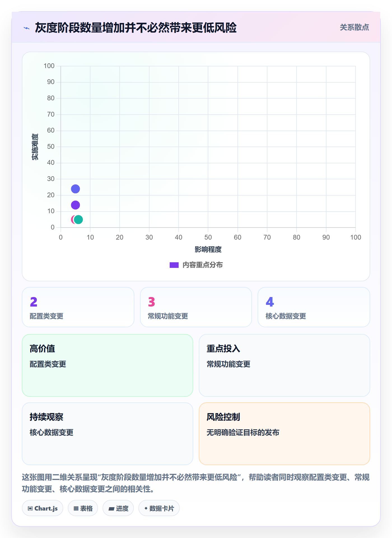Click the lightning icon beside the title
The width and height of the screenshot is (392, 538).
pyautogui.click(x=27, y=28)
